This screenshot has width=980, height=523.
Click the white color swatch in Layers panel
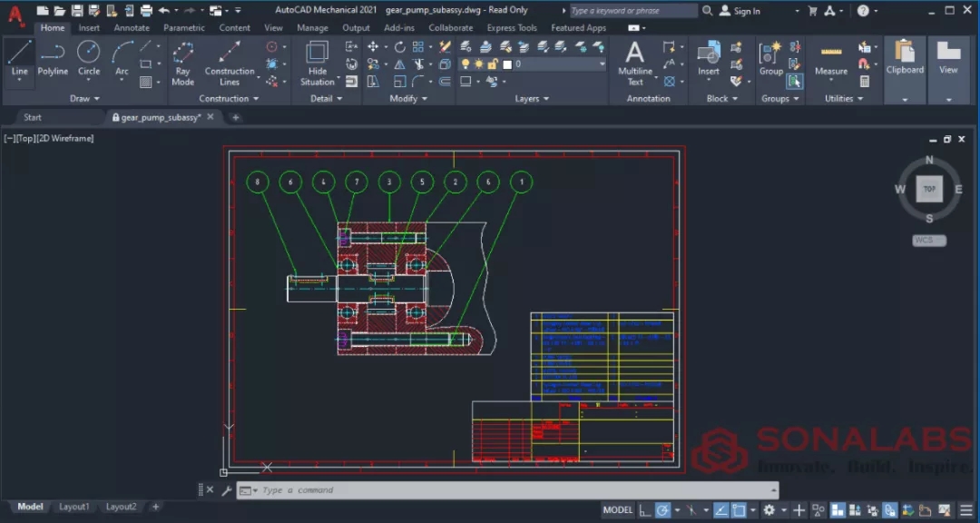coord(506,64)
